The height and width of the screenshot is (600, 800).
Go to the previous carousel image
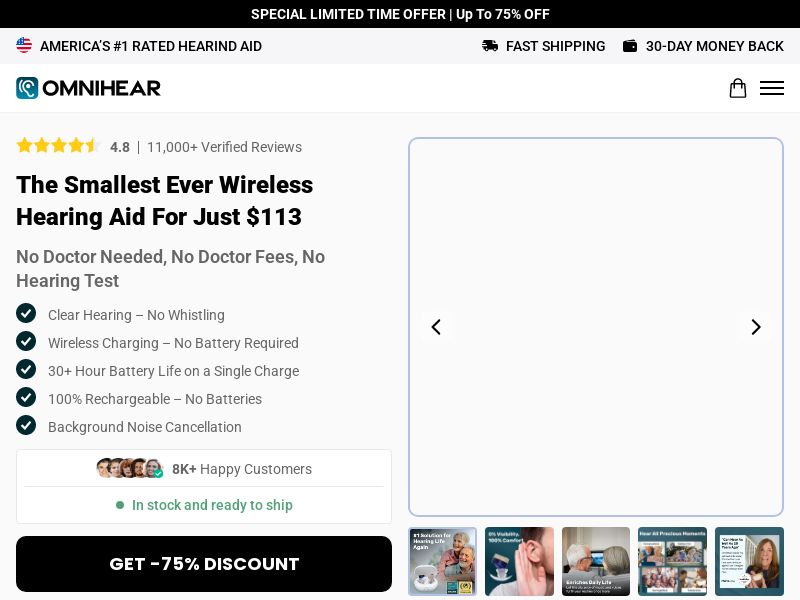pyautogui.click(x=436, y=327)
